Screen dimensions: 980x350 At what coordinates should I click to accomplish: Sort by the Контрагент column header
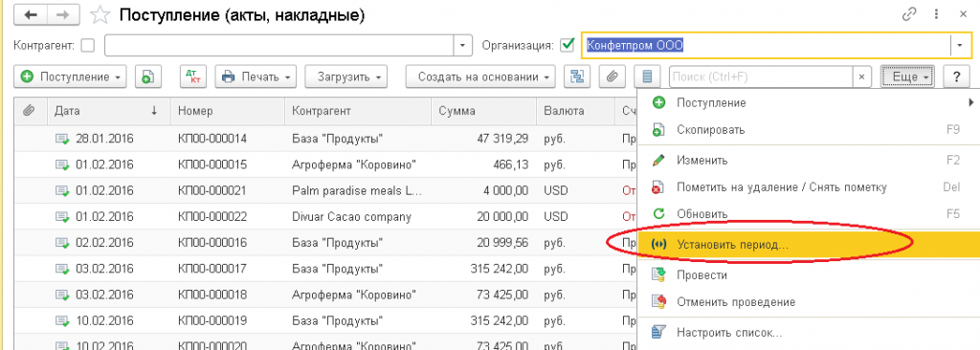pos(358,111)
